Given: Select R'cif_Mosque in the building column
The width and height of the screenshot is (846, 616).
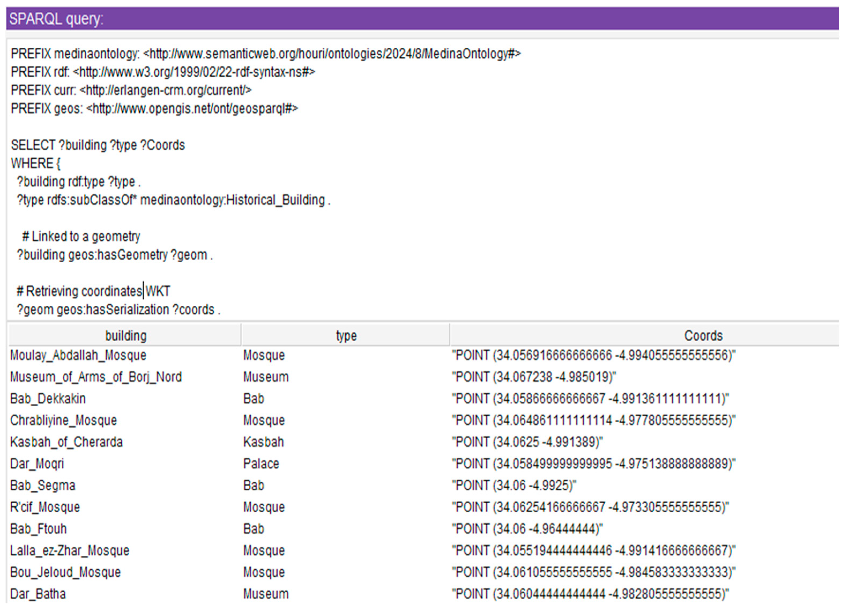Looking at the screenshot, I should coord(45,507).
